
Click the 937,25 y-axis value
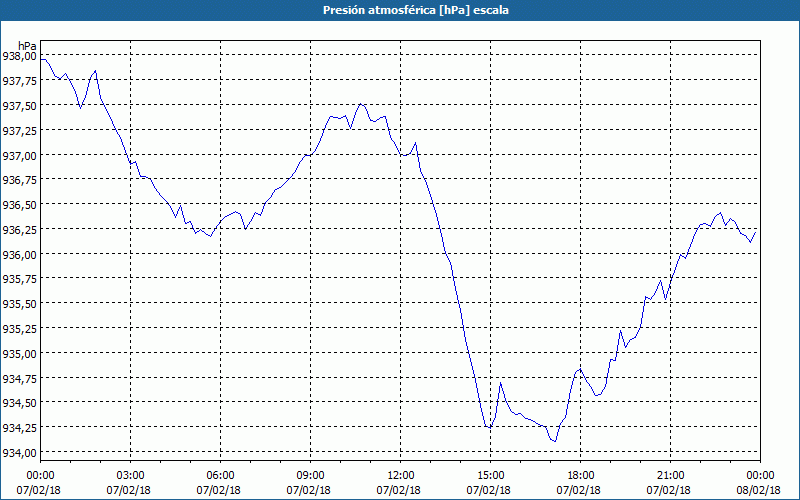pyautogui.click(x=18, y=131)
